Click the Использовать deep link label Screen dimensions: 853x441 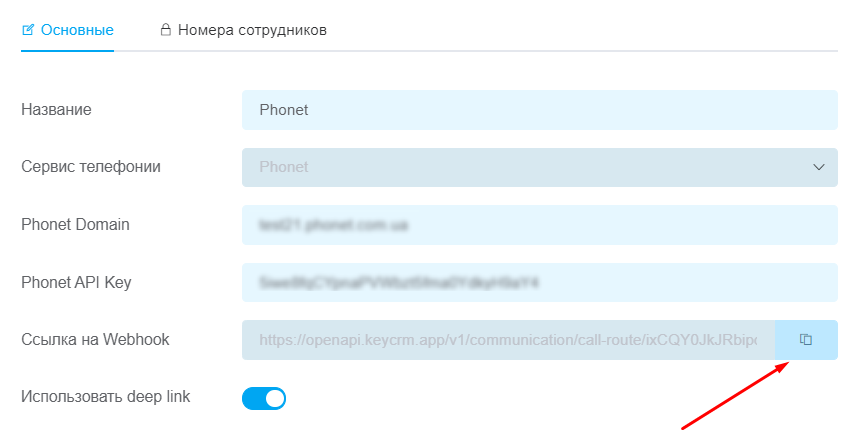(106, 397)
